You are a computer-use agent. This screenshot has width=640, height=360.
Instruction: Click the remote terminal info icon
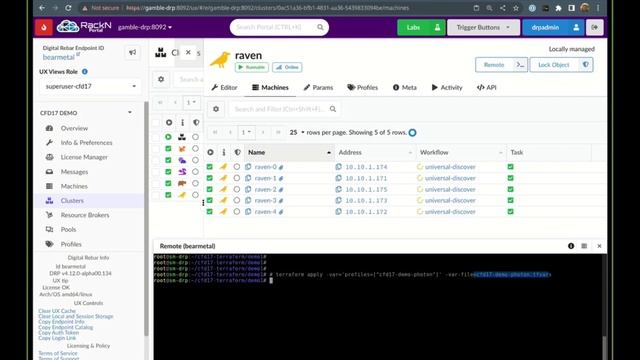[571, 246]
